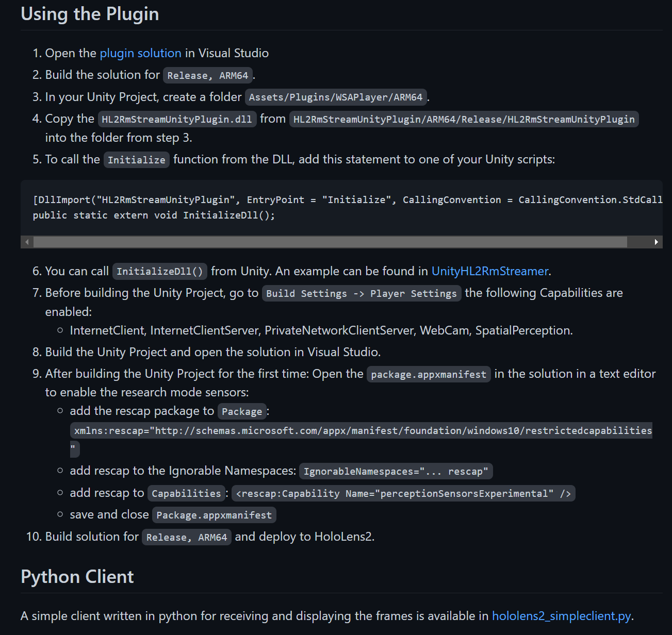Click the 'Python Client' heading
The height and width of the screenshot is (635, 672).
coord(77,577)
